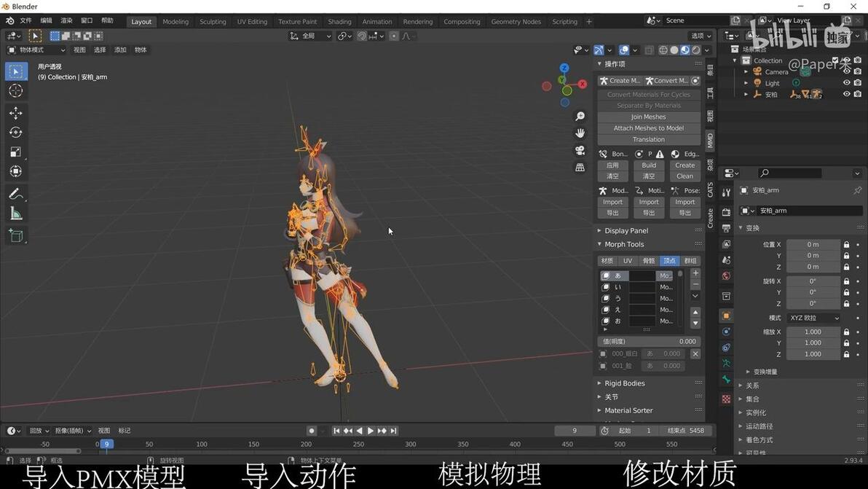Image resolution: width=868 pixels, height=489 pixels.
Task: Toggle visibility of the Camera object
Action: [846, 71]
